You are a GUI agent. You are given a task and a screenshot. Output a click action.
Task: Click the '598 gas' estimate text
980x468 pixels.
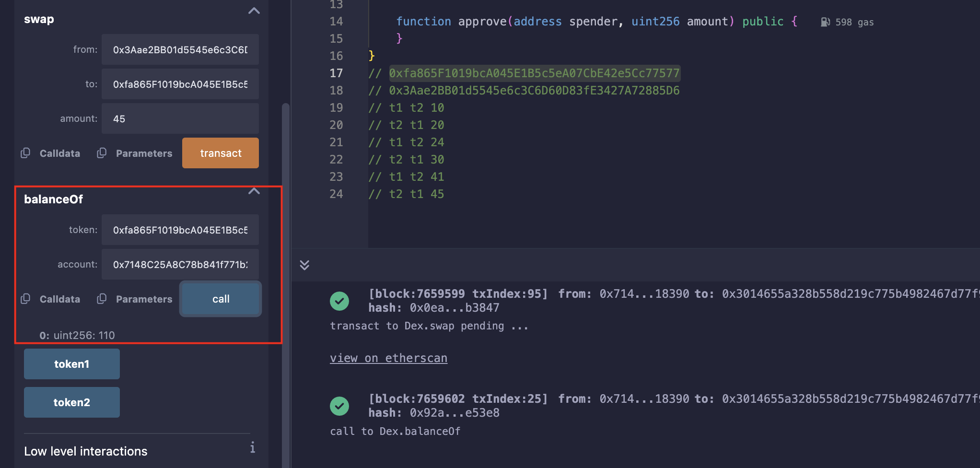854,22
